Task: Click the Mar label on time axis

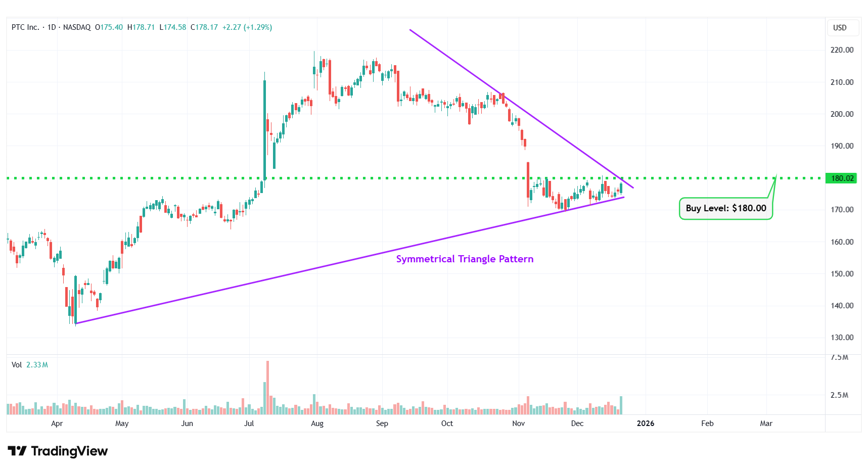Action: (766, 424)
